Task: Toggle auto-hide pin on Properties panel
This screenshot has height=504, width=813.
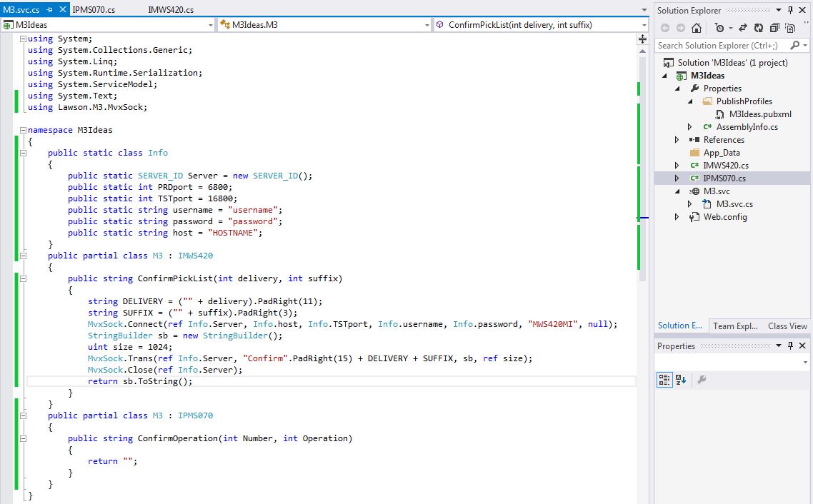Action: [790, 346]
